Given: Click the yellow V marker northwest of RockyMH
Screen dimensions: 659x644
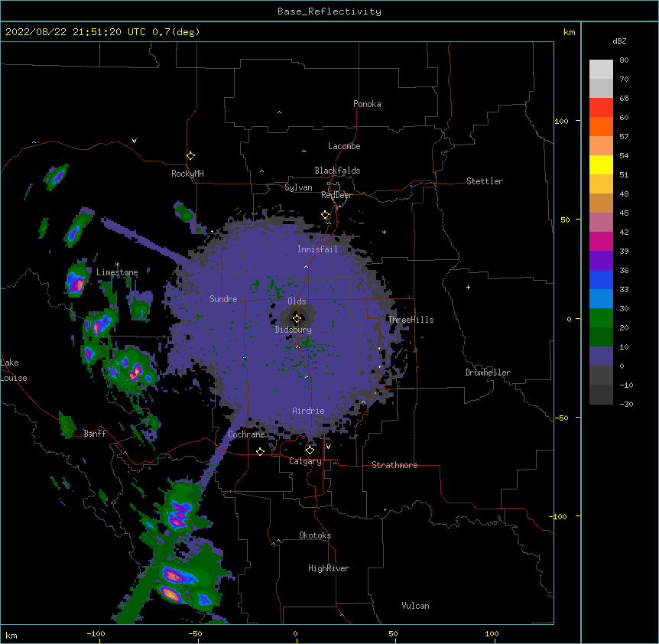Looking at the screenshot, I should pyautogui.click(x=134, y=141).
